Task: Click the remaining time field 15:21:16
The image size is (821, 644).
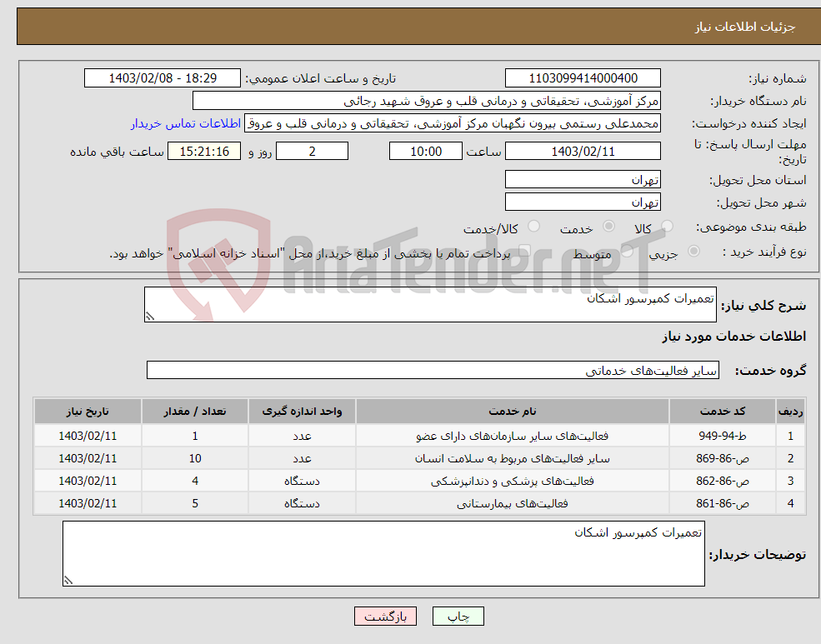Action: coord(204,151)
